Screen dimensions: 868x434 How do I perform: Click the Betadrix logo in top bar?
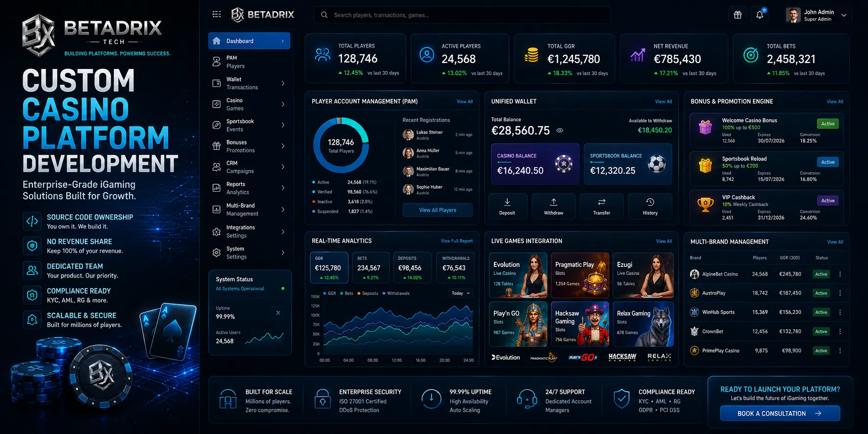click(263, 15)
